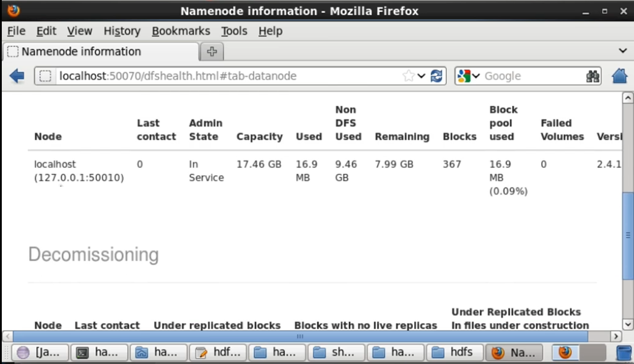Click the Google search engine logo icon

tap(464, 76)
